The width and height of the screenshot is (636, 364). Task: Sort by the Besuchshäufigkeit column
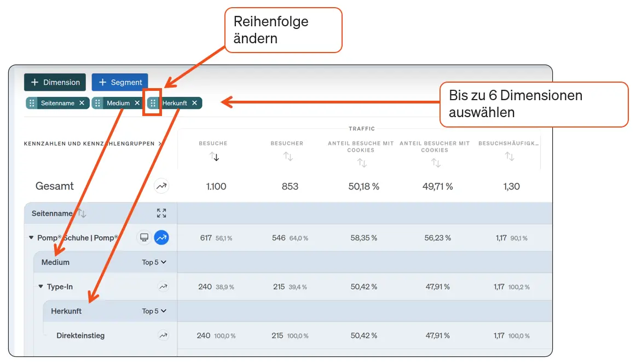tap(510, 156)
